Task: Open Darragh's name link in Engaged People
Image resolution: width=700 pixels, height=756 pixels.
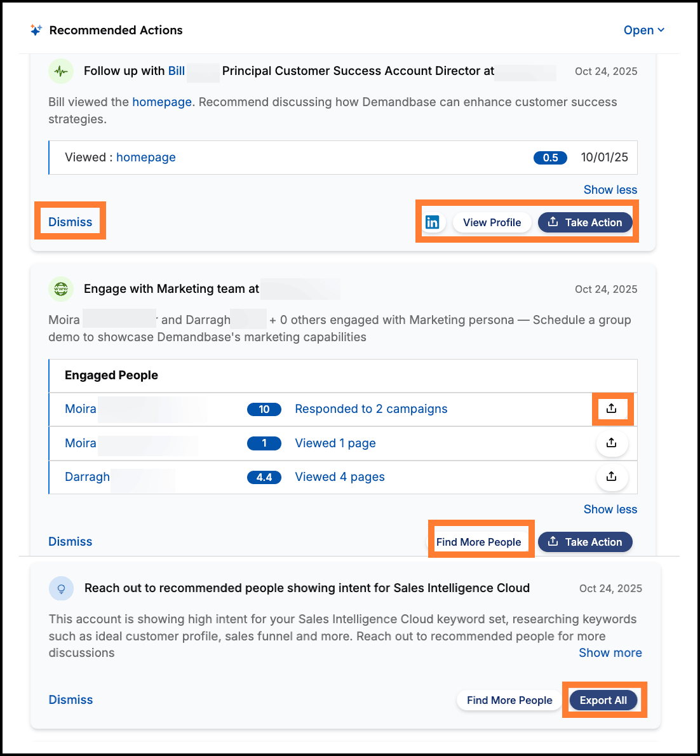Action: [87, 476]
